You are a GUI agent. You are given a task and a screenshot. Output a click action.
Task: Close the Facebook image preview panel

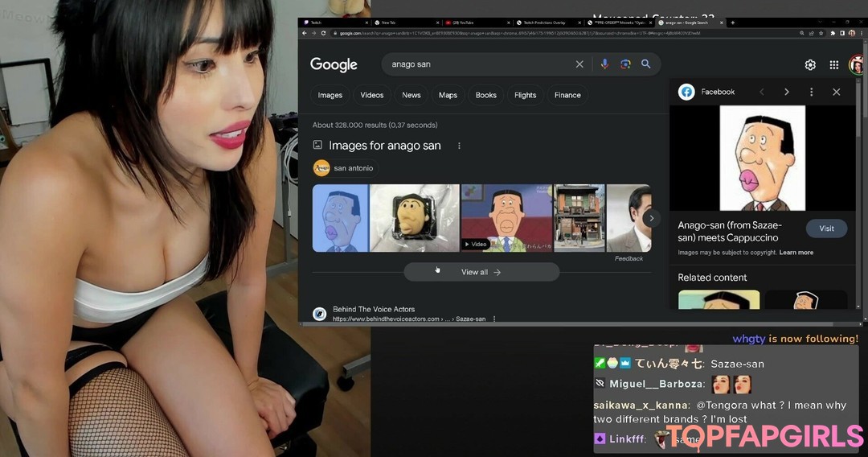836,92
